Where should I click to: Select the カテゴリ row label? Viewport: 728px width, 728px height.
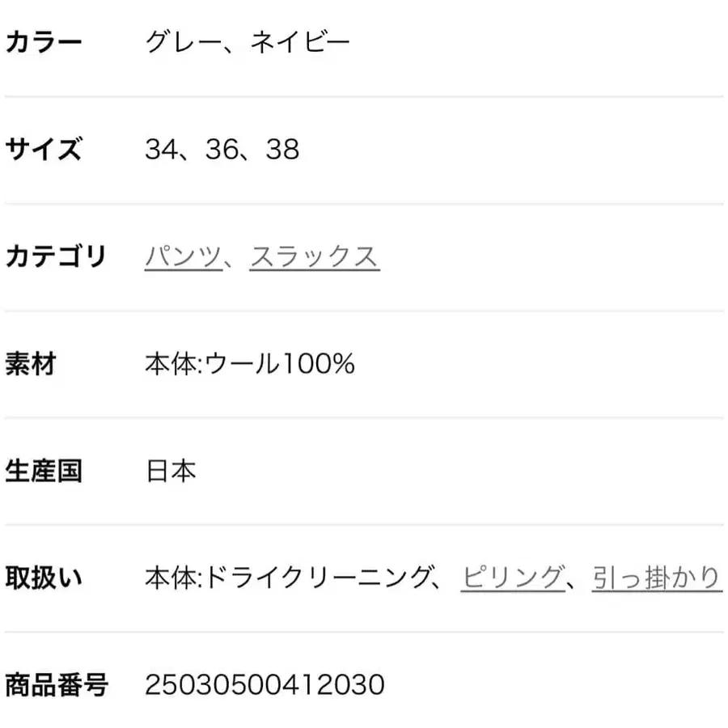[56, 254]
